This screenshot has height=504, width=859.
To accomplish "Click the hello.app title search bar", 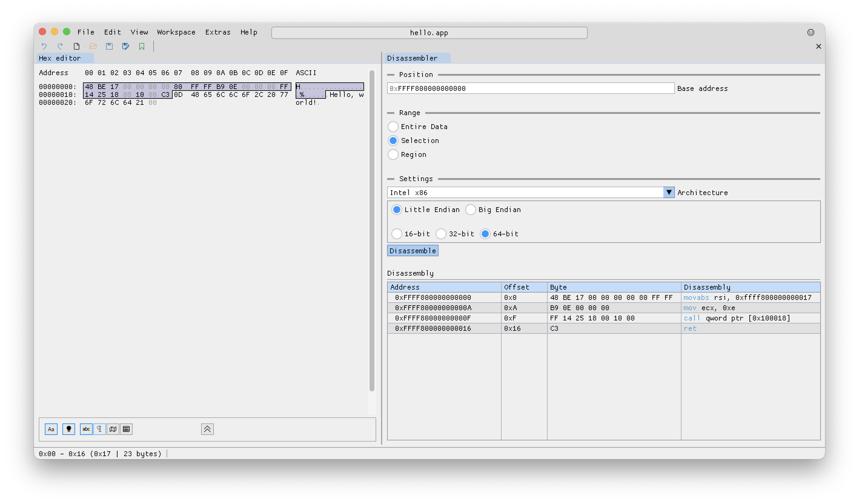I will pyautogui.click(x=429, y=33).
